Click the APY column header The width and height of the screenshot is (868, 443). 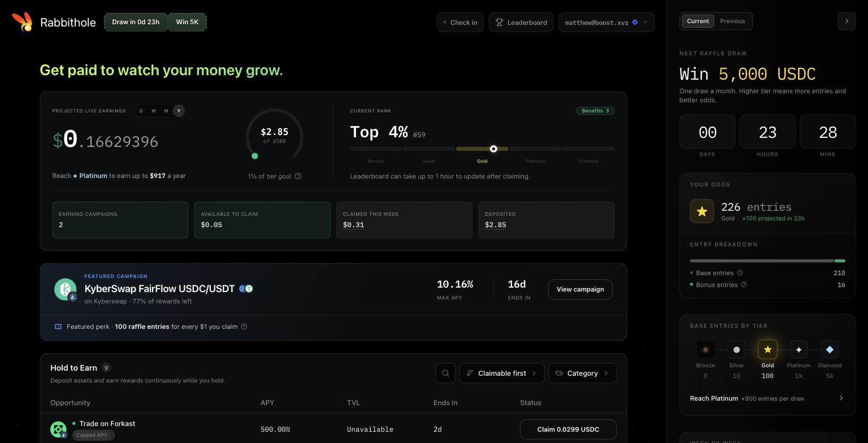[x=267, y=403]
